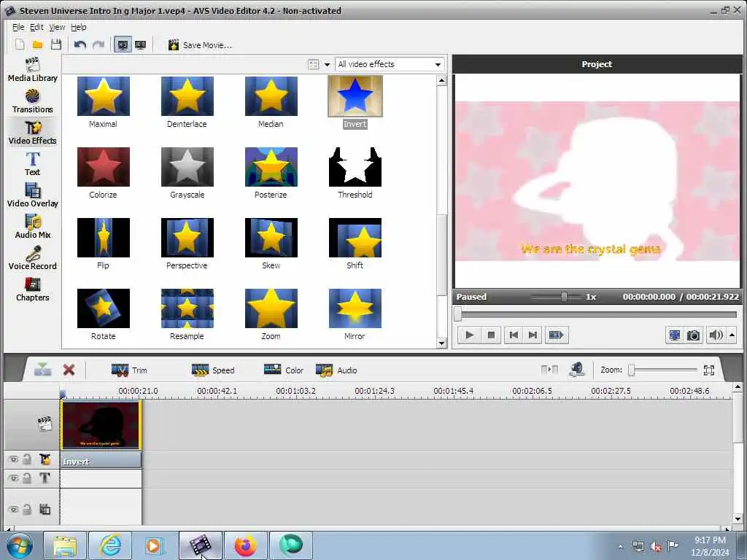This screenshot has height=560, width=747.
Task: Open the Windows Start menu
Action: [x=20, y=545]
